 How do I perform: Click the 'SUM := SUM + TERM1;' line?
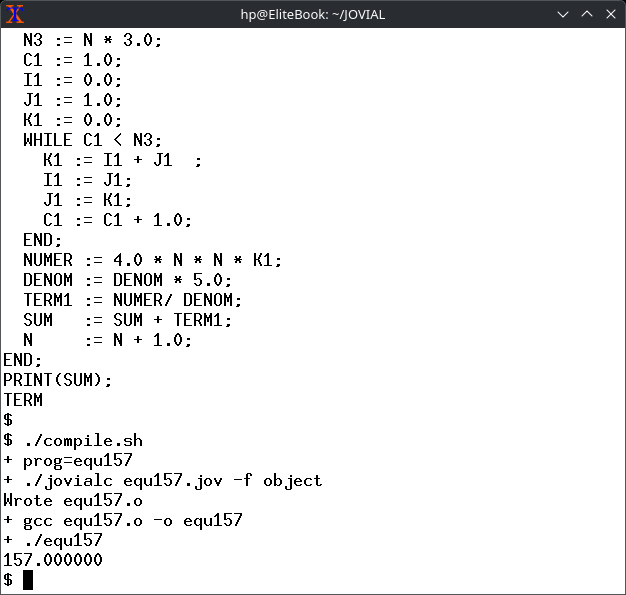(x=127, y=320)
